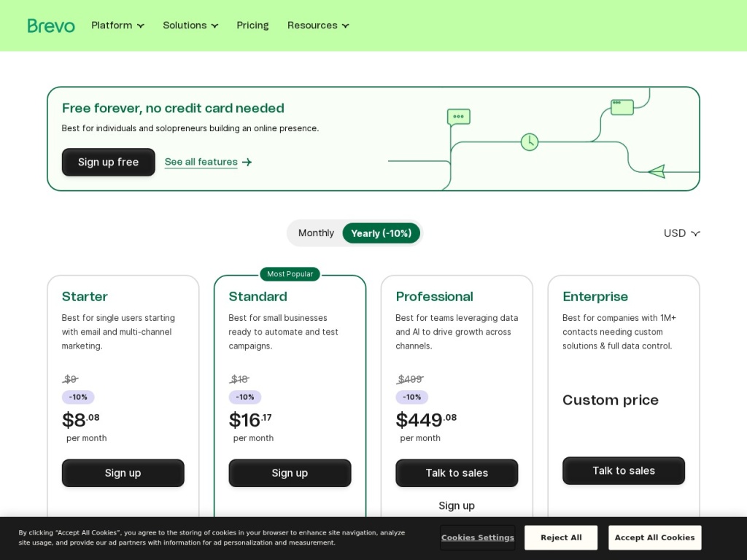This screenshot has width=747, height=560.
Task: Click the Most Popular badge
Action: (290, 274)
